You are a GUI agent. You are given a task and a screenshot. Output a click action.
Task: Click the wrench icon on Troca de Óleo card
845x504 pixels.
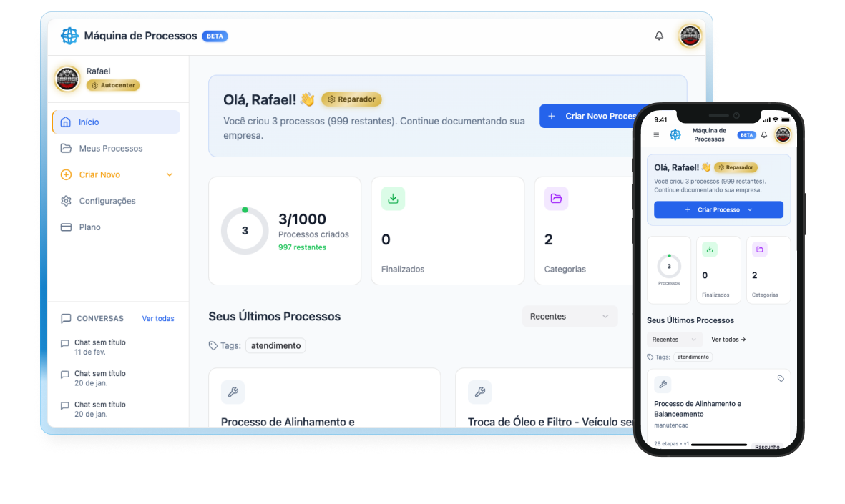[479, 392]
